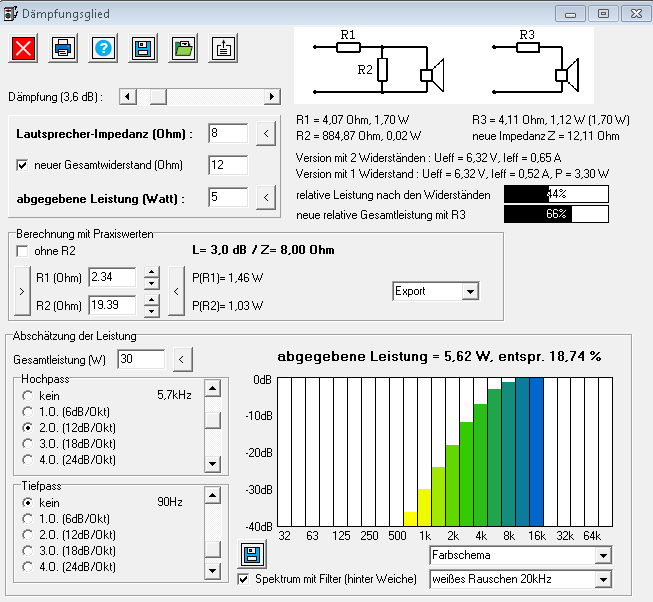Decrease R1 value with down stepper
653x602 pixels.
pyautogui.click(x=152, y=284)
